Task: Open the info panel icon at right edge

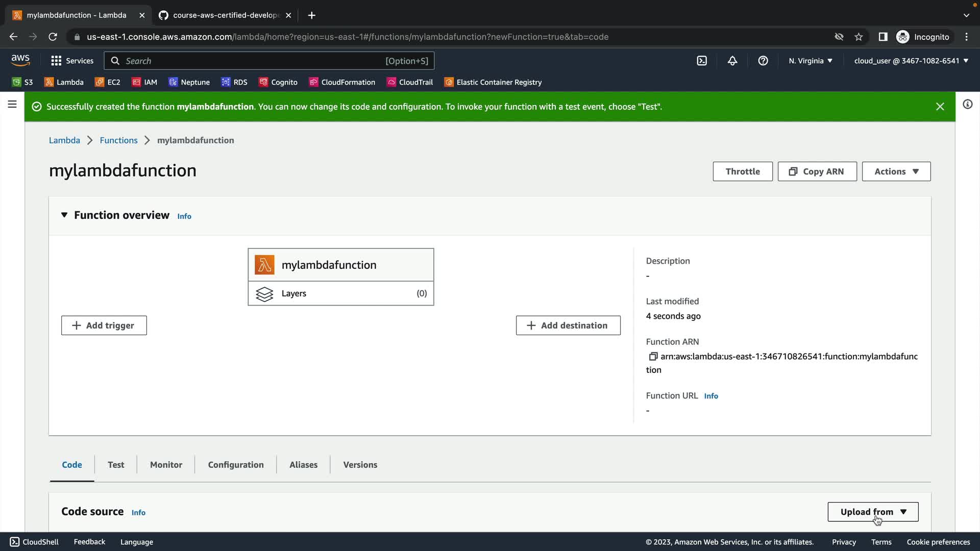Action: click(967, 105)
